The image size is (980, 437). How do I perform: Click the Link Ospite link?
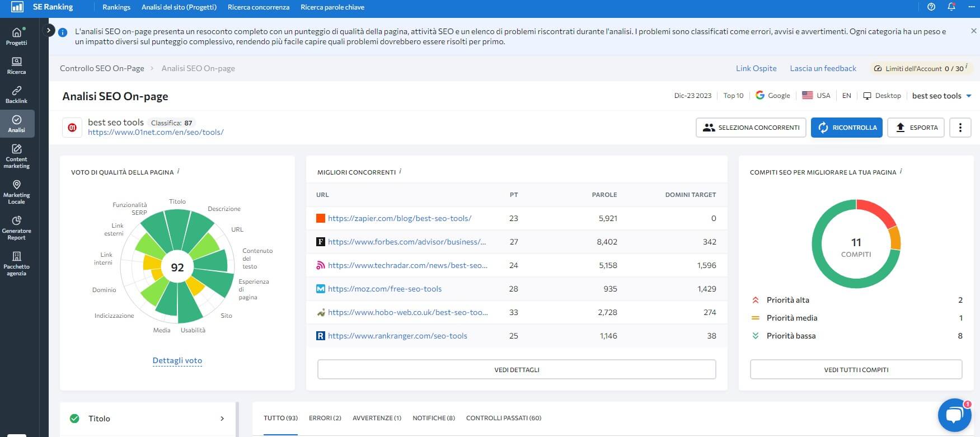pos(756,68)
